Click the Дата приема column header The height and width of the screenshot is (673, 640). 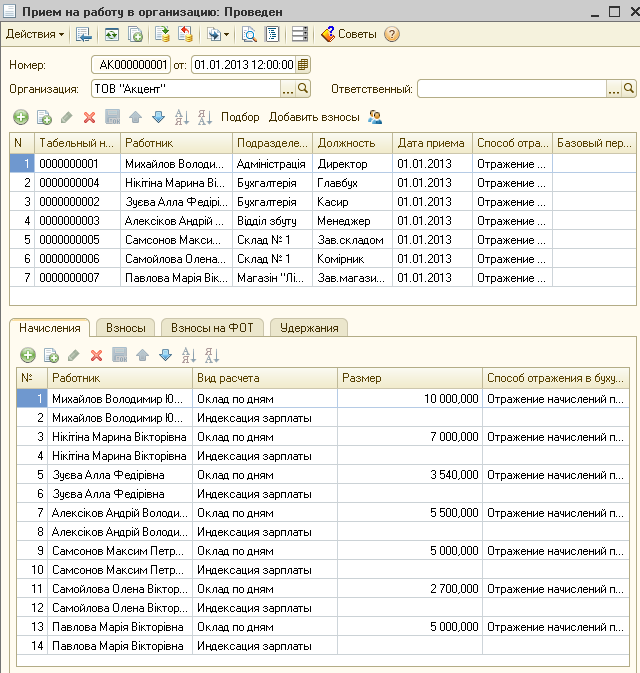pos(432,143)
